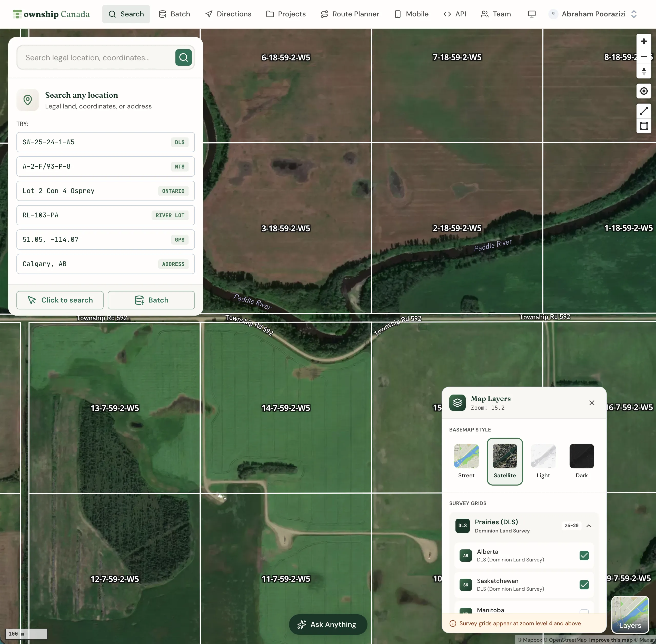Screen dimensions: 656x644
Task: Open the Route Planner tab
Action: 350,14
